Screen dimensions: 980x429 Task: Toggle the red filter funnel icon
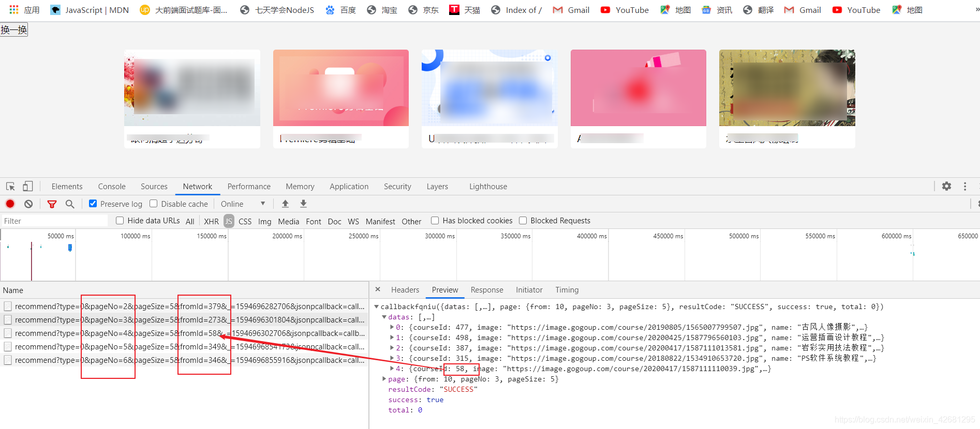coord(52,204)
